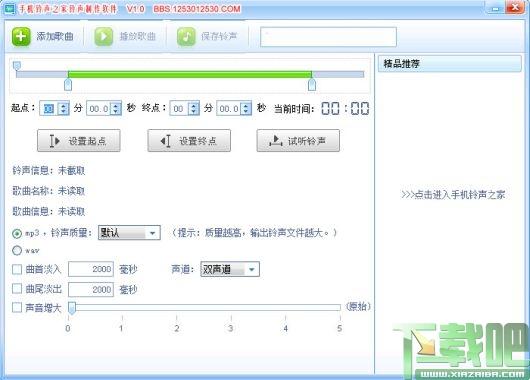Image resolution: width=530 pixels, height=380 pixels.
Task: Enable 曲首淡入 fade-in checkbox
Action: (17, 269)
